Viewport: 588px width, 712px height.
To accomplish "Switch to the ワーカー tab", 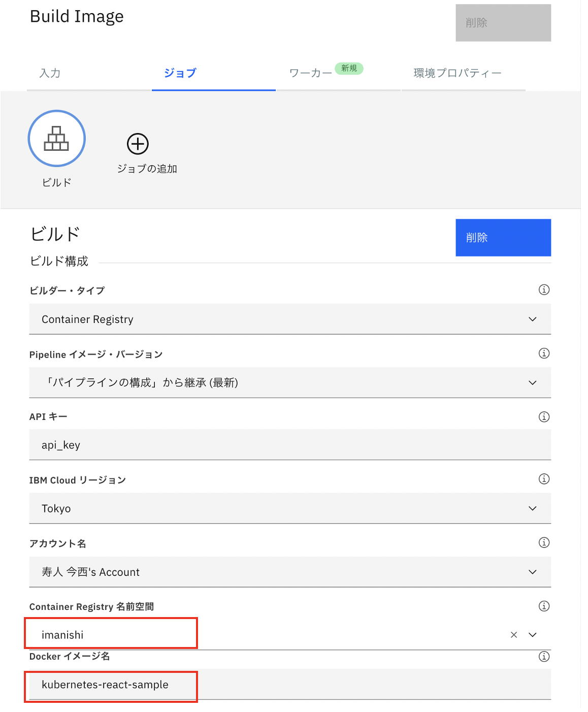I will [x=339, y=73].
